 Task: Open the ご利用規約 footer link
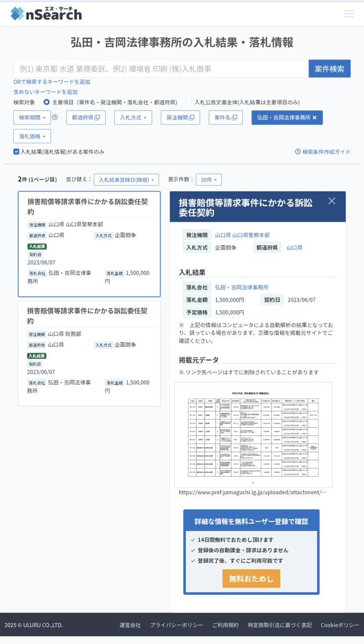[x=226, y=625]
